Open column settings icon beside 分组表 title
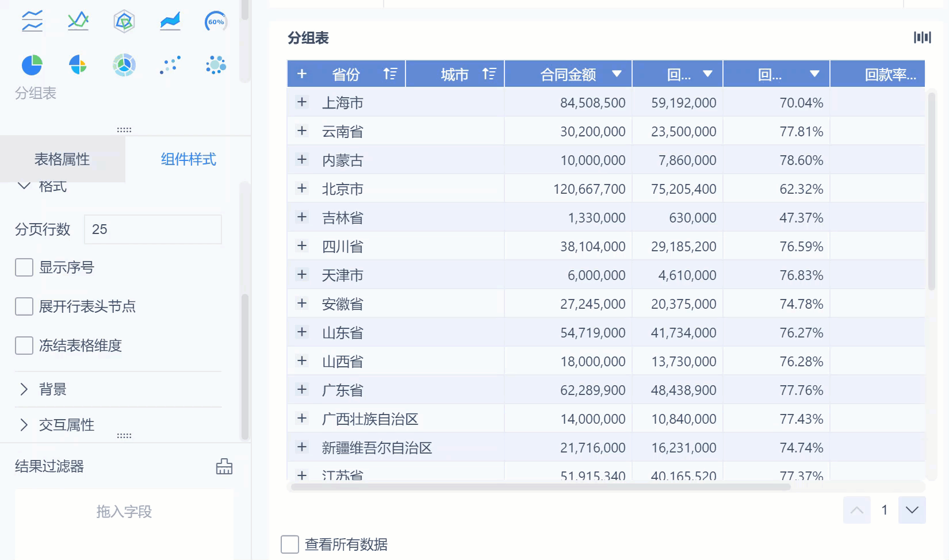949x560 pixels. pos(923,37)
